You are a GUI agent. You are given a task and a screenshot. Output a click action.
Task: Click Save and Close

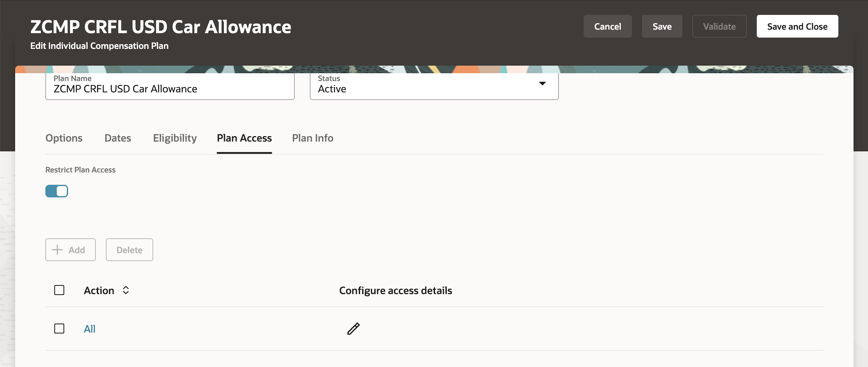tap(797, 26)
